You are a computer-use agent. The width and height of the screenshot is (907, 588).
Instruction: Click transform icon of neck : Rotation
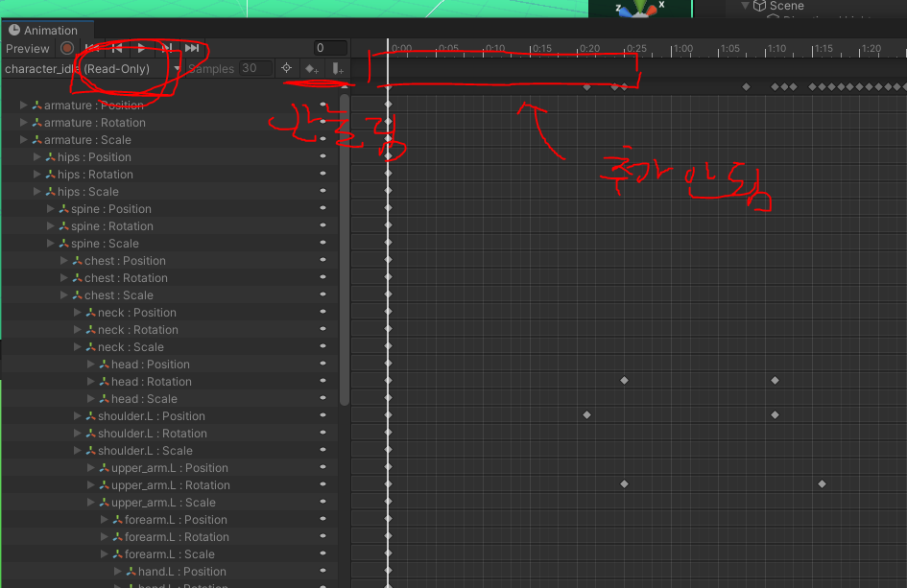click(x=91, y=330)
